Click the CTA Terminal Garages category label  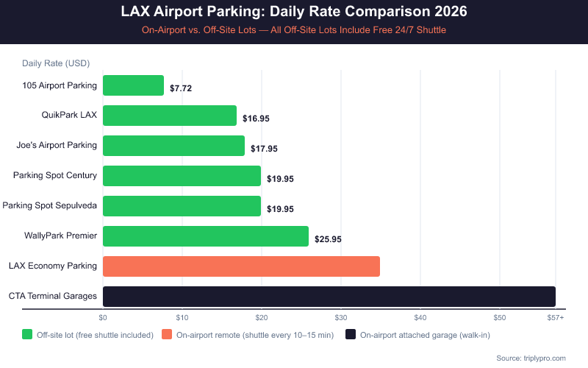tap(53, 296)
